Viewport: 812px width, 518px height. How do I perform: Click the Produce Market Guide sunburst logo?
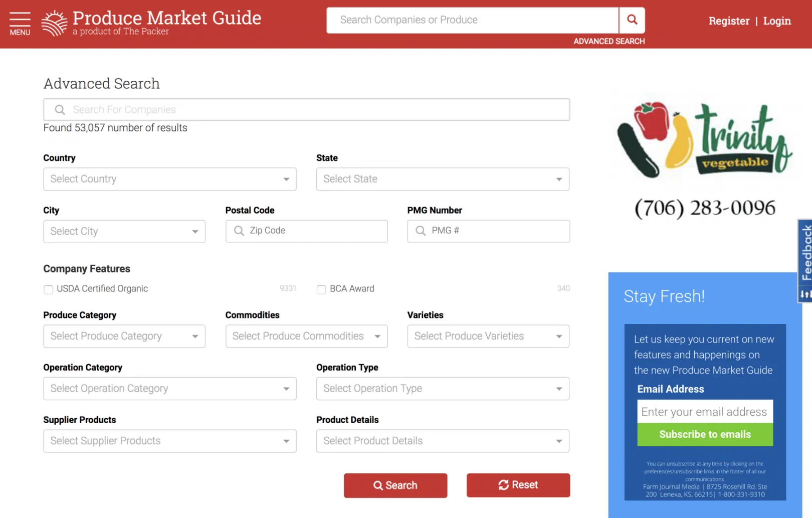(54, 24)
